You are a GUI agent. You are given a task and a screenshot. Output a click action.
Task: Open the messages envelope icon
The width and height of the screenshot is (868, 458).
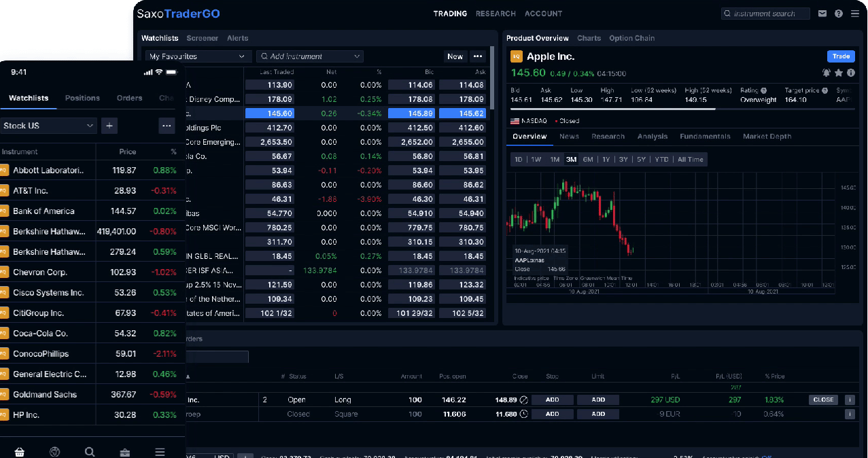coord(822,14)
